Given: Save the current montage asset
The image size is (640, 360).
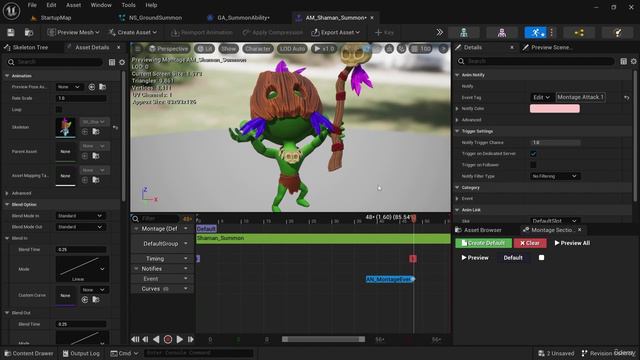Looking at the screenshot, I should 11,32.
